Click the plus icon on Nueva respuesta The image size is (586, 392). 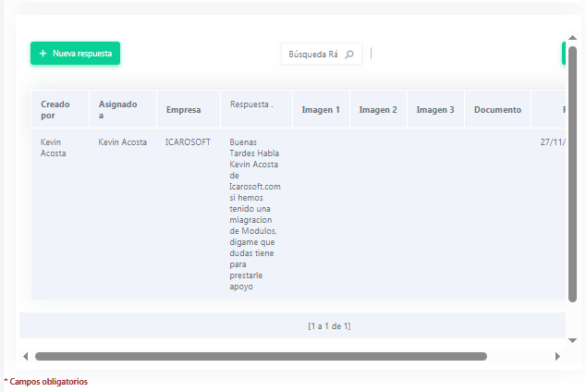43,54
